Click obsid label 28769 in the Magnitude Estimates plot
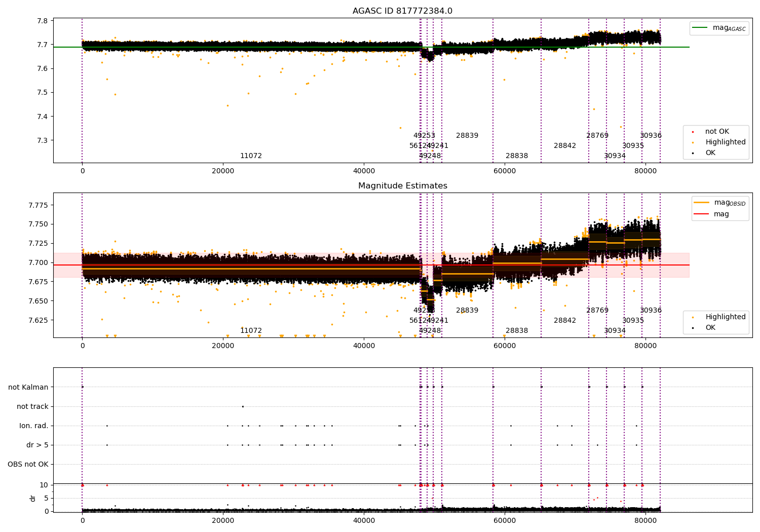 tap(597, 311)
